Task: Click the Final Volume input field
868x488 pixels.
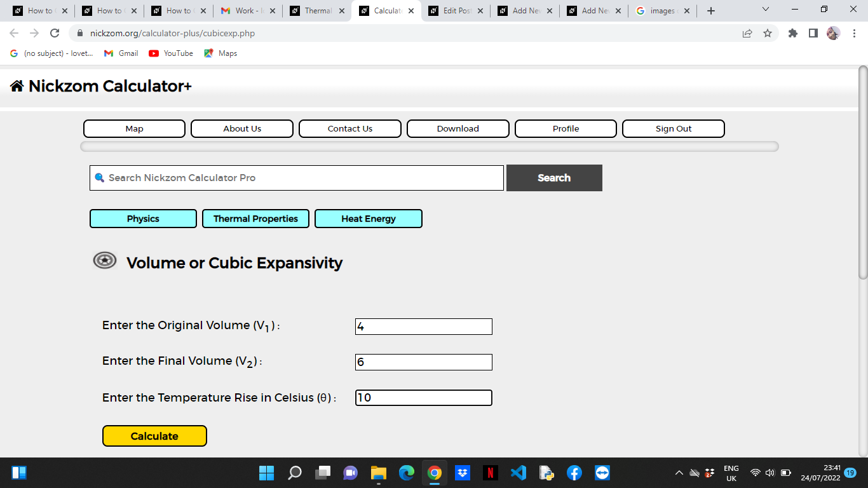Action: click(424, 362)
